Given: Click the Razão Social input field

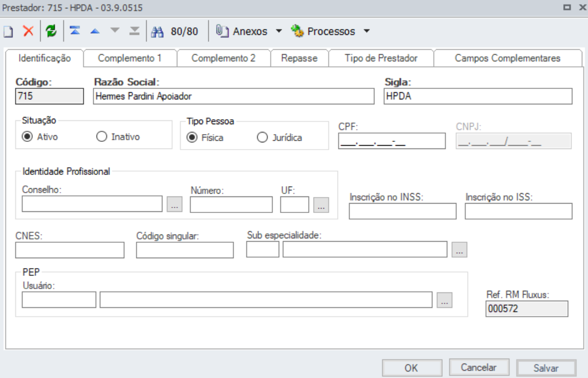Looking at the screenshot, I should point(234,96).
